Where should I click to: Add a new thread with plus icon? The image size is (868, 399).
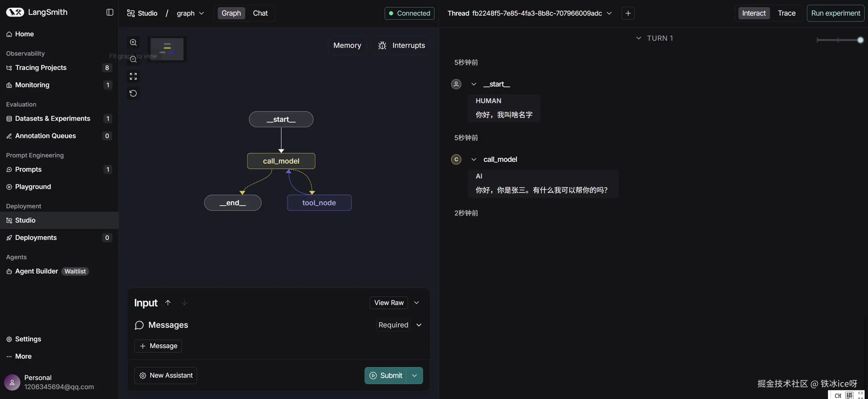coord(628,13)
